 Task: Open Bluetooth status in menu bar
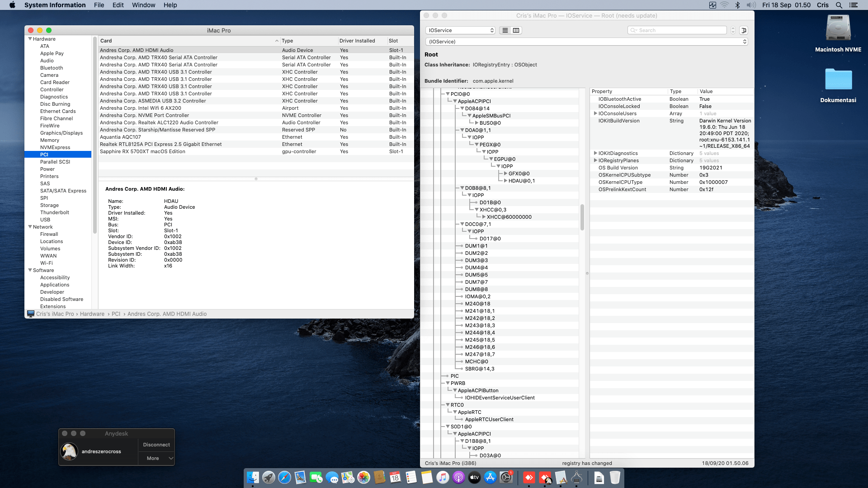737,5
